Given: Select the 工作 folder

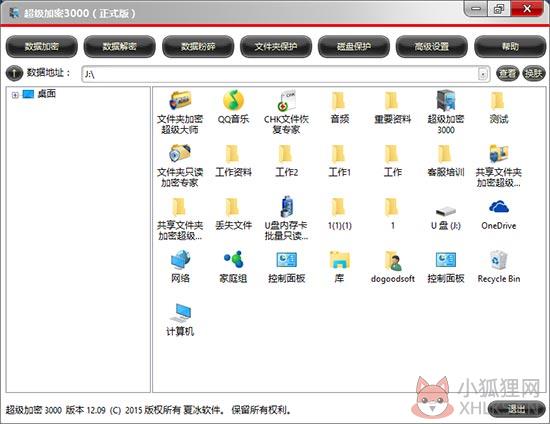Looking at the screenshot, I should [392, 160].
